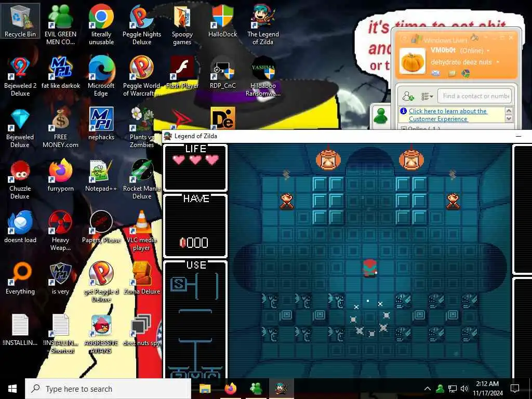Launch VLC media player
Viewport: 532px width, 399px height.
click(142, 231)
